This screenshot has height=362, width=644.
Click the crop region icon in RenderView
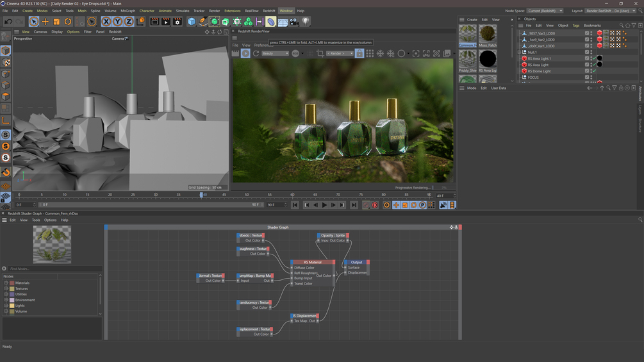pos(320,54)
